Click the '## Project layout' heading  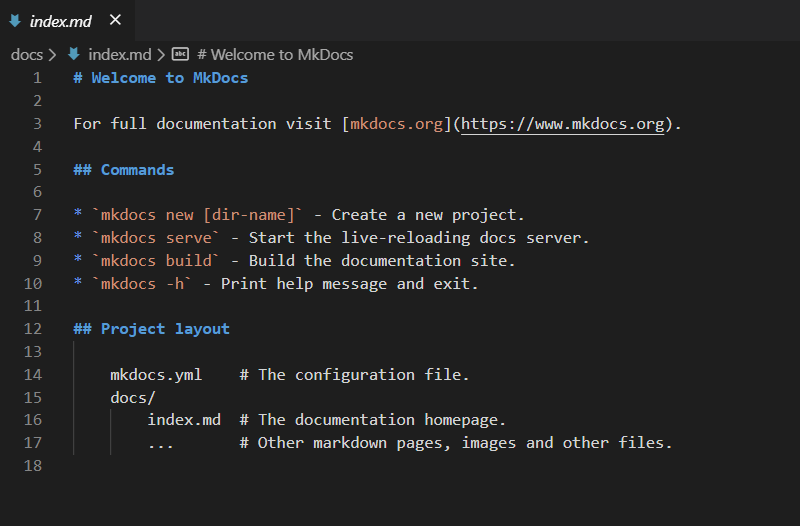click(x=152, y=329)
